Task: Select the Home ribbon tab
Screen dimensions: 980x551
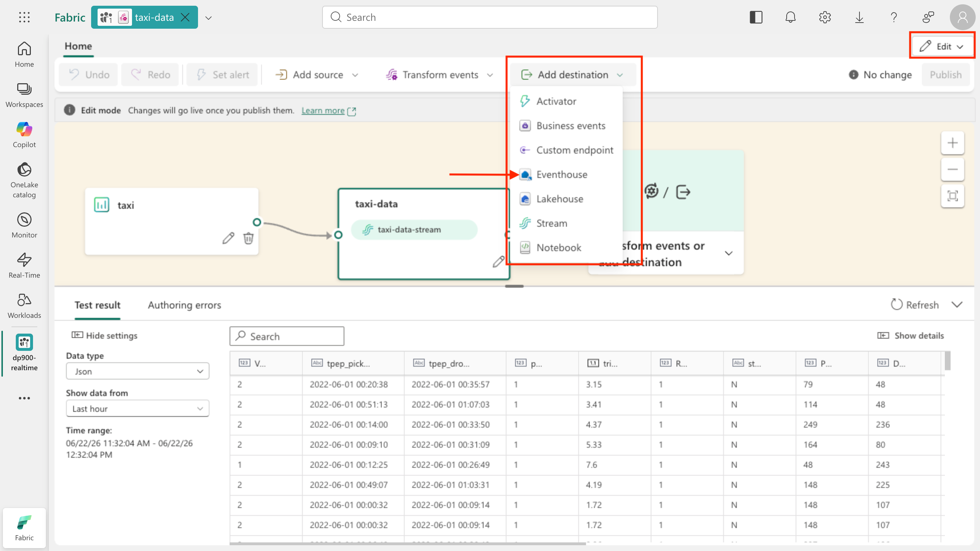Action: click(x=78, y=46)
